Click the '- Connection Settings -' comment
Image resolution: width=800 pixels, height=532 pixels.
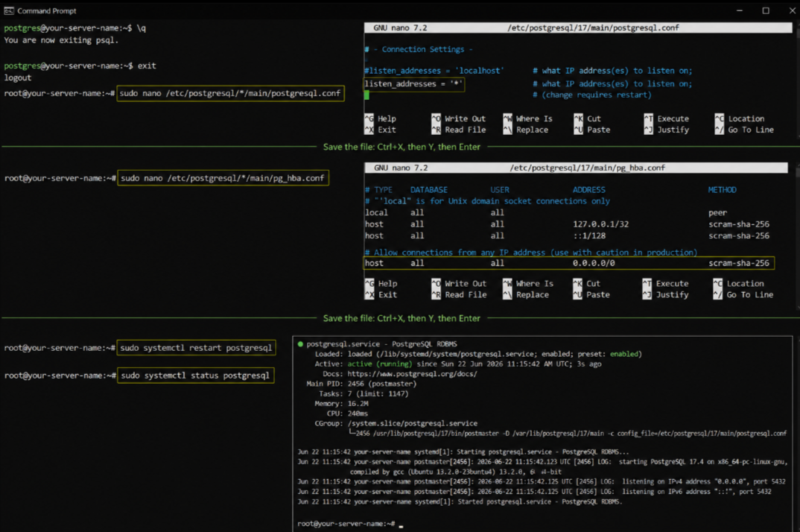click(x=419, y=49)
